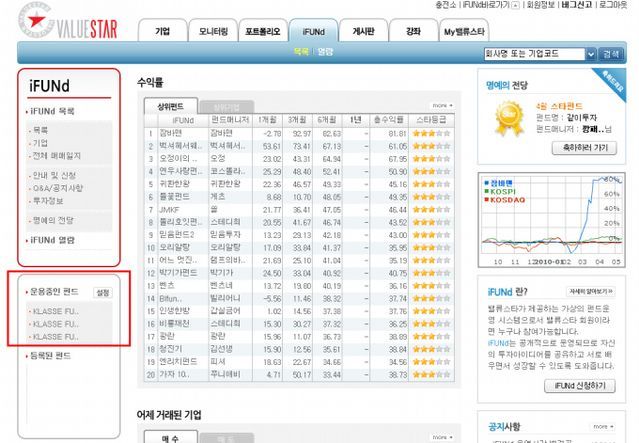Image resolution: width=639 pixels, height=443 pixels.
Task: Click fund name 귀환한왕 in row 5
Action: pos(174,184)
